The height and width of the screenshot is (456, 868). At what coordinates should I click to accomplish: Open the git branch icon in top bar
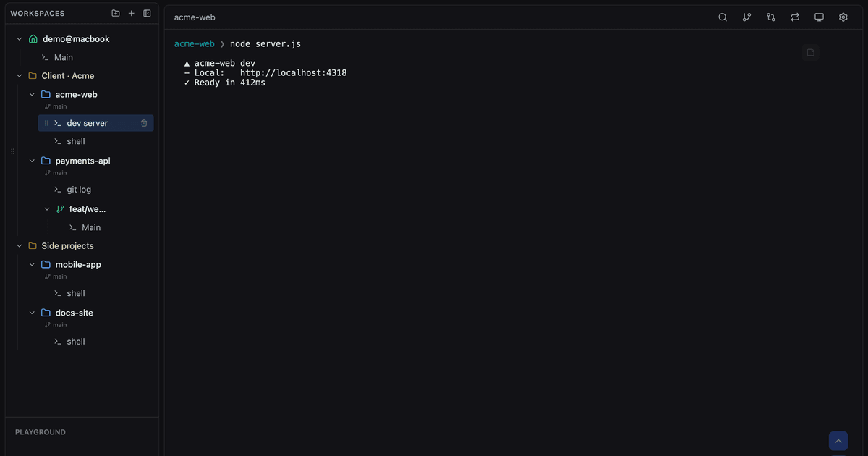[746, 17]
